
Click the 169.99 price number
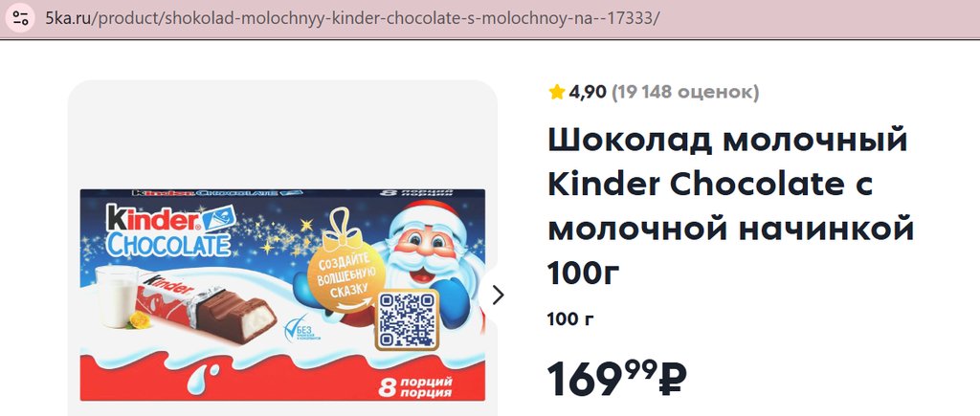coord(603,379)
